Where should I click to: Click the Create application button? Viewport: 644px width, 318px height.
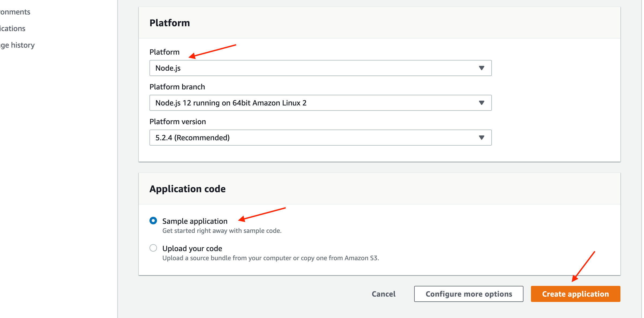pos(575,294)
